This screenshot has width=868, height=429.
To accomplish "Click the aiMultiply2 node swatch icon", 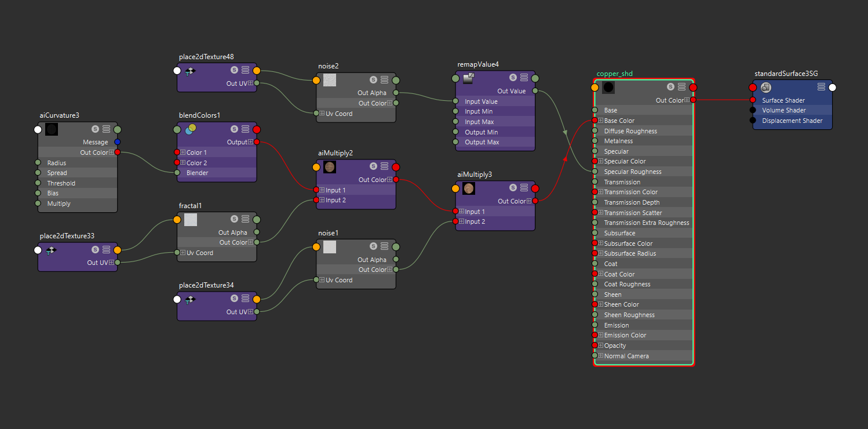I will point(330,167).
